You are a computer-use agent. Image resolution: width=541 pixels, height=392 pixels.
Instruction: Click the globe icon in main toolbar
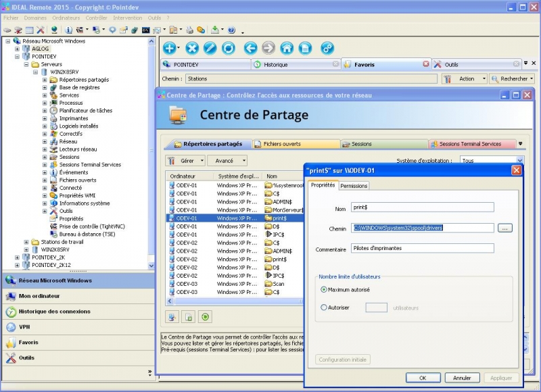coord(54,30)
